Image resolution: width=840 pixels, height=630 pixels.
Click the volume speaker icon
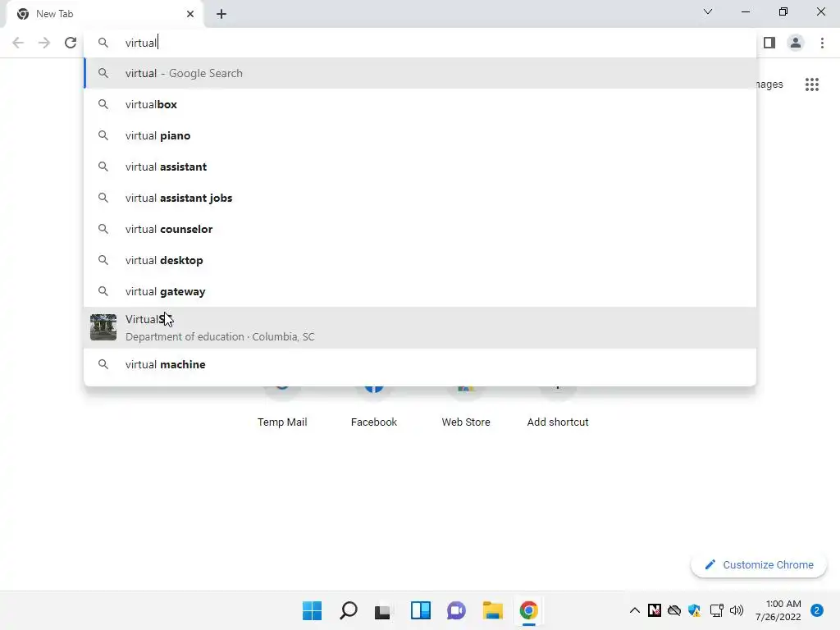pyautogui.click(x=737, y=610)
